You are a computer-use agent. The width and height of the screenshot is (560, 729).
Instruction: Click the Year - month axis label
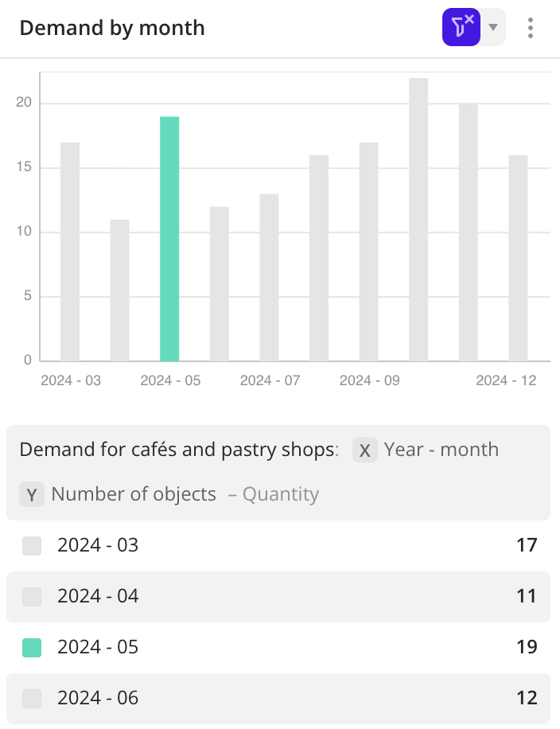[x=441, y=450]
